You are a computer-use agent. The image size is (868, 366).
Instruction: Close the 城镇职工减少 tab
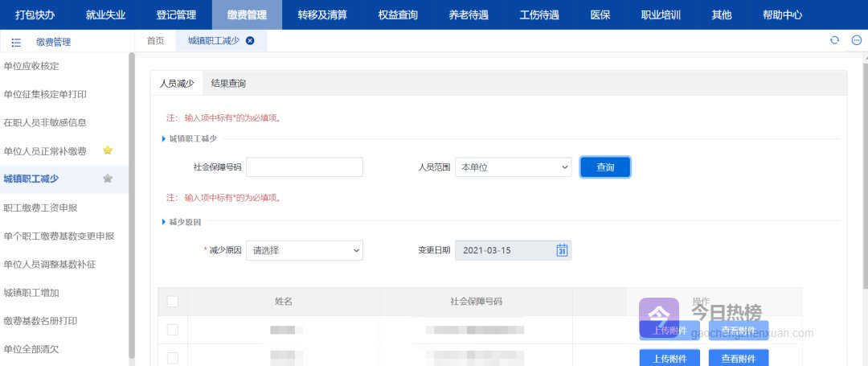pyautogui.click(x=250, y=41)
